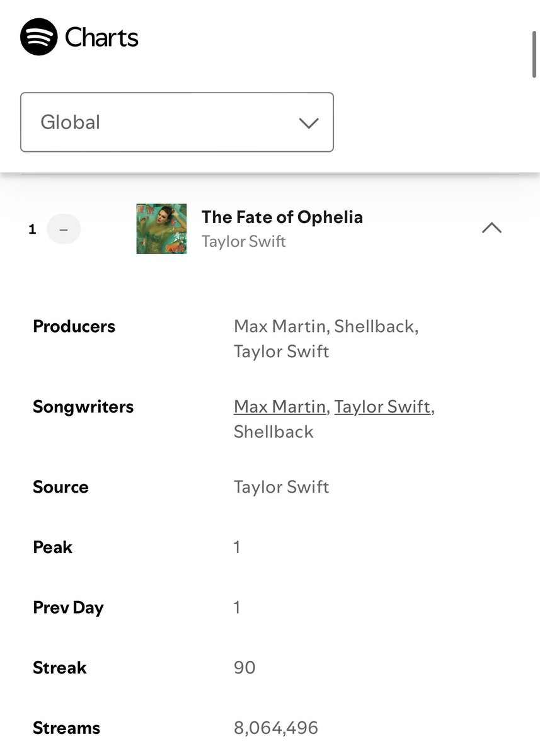Collapse The Fate of Ophelia details
Screen dimensions: 540x756
point(491,228)
